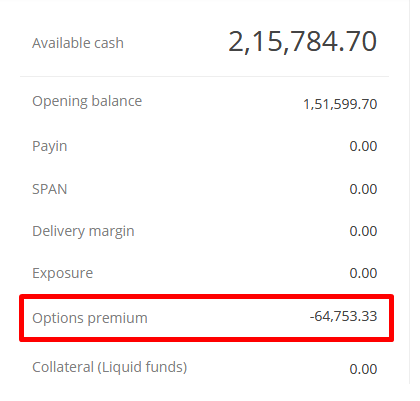The height and width of the screenshot is (401, 420).
Task: Select the Payin 0.00 value
Action: click(363, 146)
